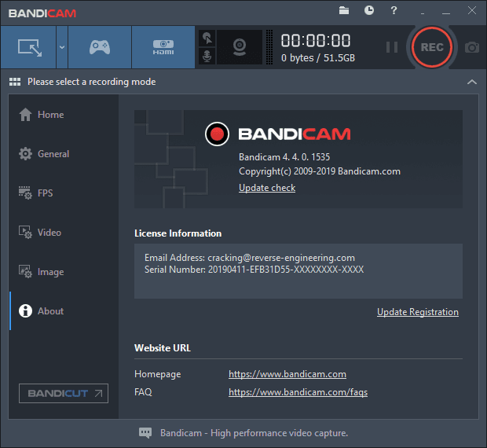Open the Image settings tab
This screenshot has width=487, height=448.
tap(64, 272)
